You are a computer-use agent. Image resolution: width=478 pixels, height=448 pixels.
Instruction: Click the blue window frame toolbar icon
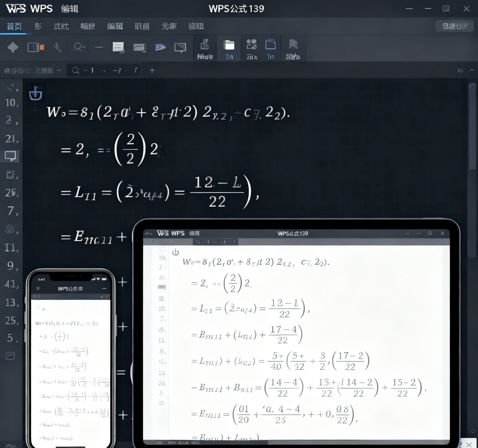click(270, 45)
